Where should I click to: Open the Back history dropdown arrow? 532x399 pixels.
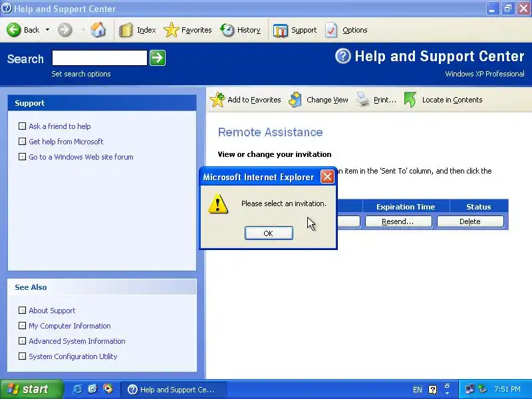point(47,30)
